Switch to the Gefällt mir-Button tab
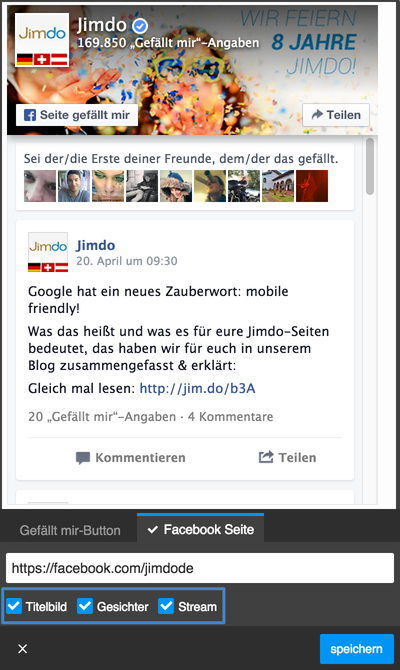This screenshot has width=400, height=670. click(70, 530)
